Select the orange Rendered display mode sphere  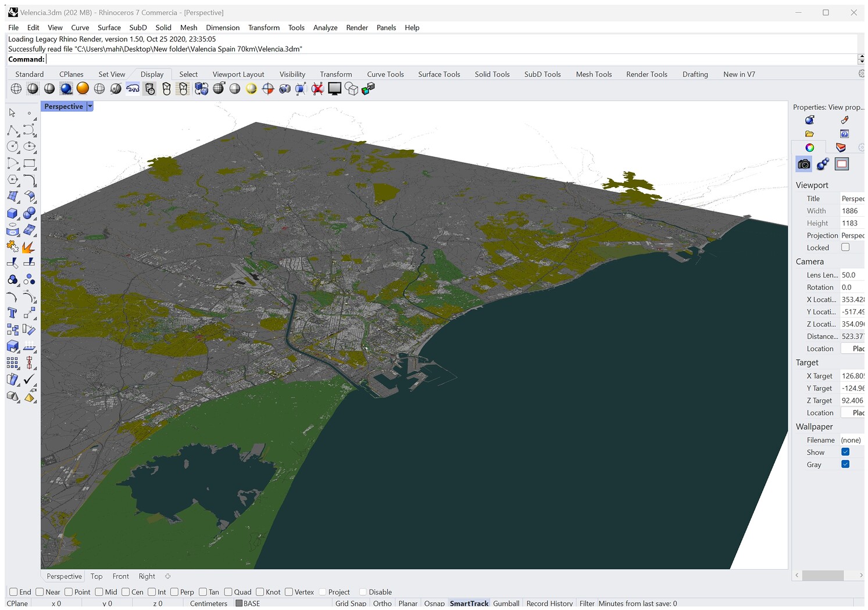pos(83,88)
